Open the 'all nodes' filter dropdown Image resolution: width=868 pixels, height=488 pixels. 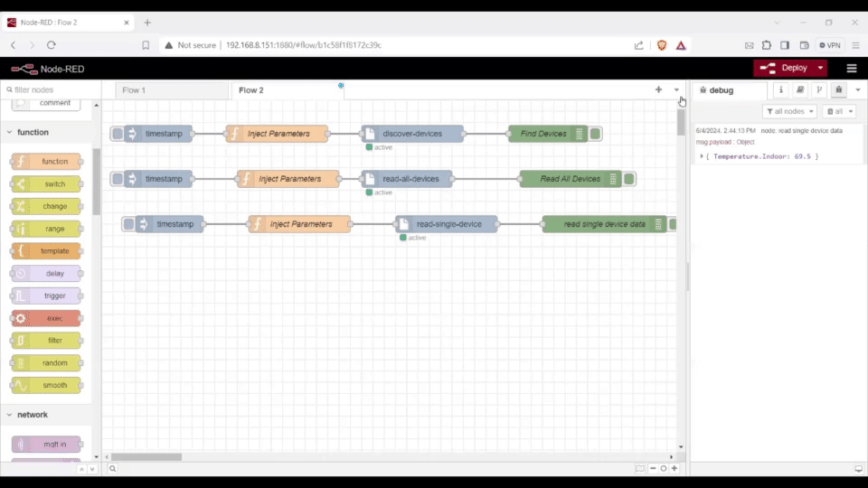[789, 111]
